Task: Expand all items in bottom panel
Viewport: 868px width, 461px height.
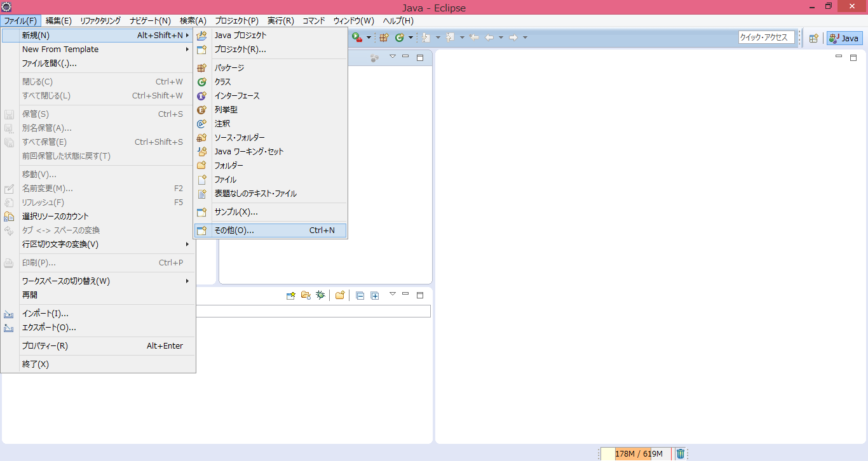Action: pos(375,295)
